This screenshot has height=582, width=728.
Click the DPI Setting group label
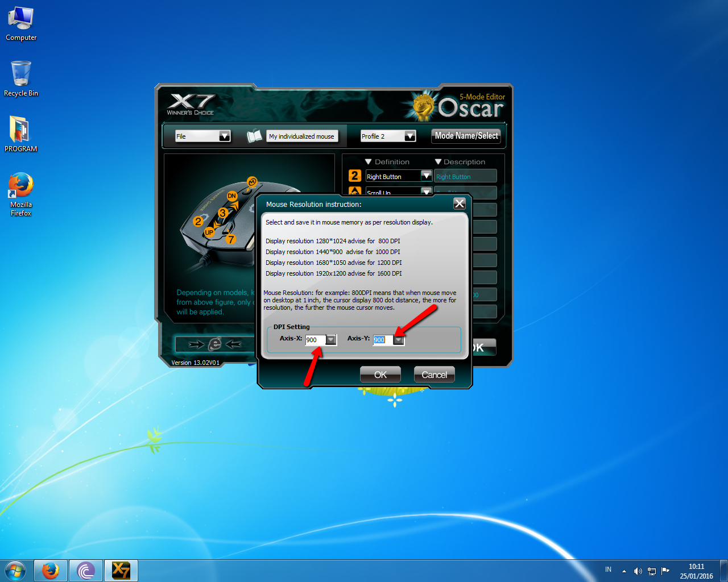(x=291, y=327)
